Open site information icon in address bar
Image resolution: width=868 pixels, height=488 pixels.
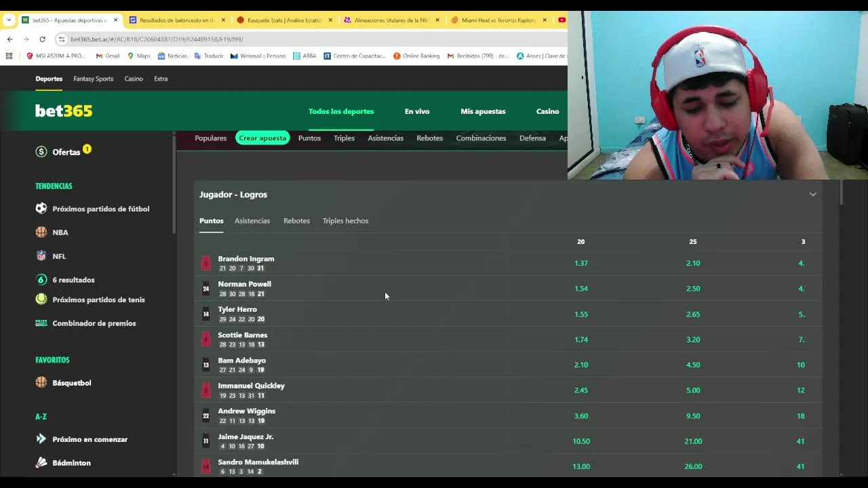coord(62,39)
